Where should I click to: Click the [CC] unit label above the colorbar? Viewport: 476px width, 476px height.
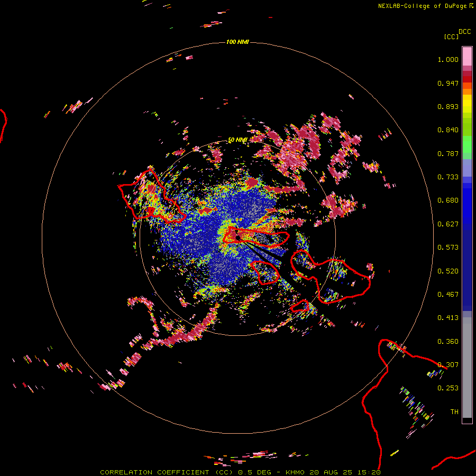451,36
